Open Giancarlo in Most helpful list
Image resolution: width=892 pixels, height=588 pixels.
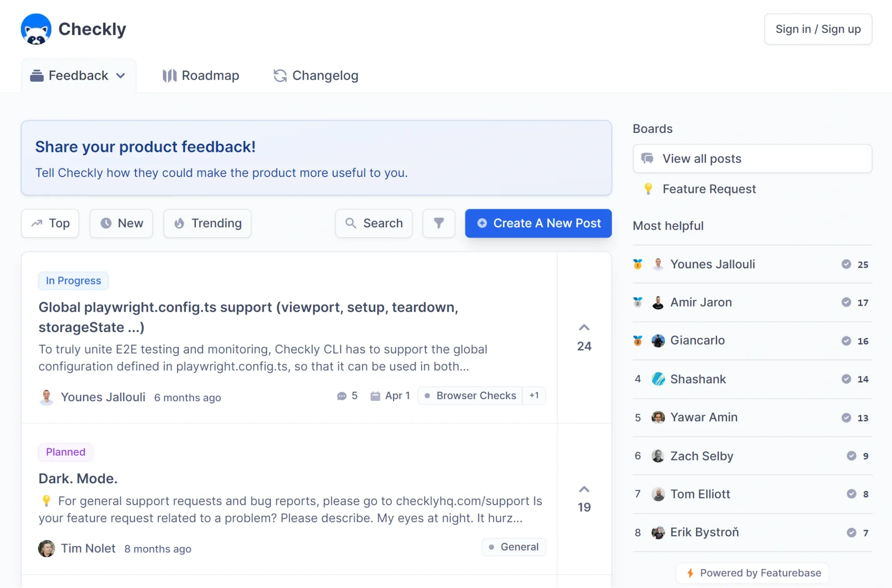pos(752,341)
